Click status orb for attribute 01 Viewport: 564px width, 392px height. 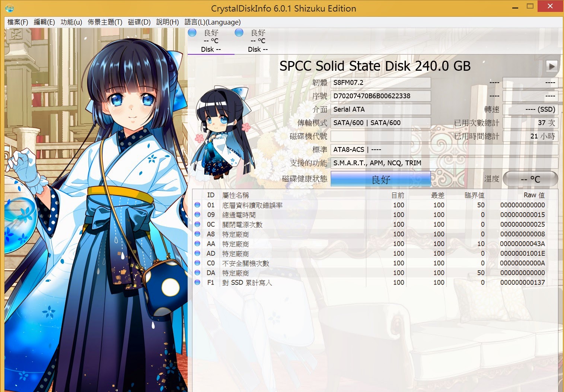(197, 205)
